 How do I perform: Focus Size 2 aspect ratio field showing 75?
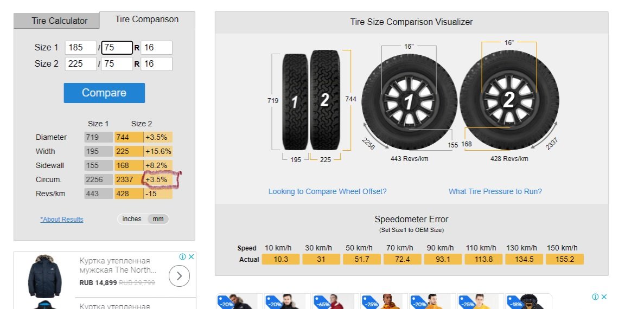pos(117,64)
